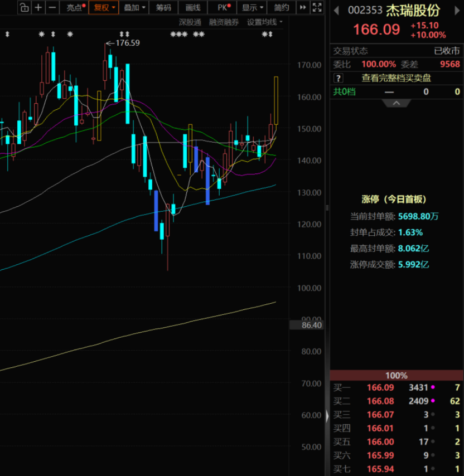The image size is (464, 476).
Task: Open the 亮点 highlights button
Action: [x=75, y=8]
